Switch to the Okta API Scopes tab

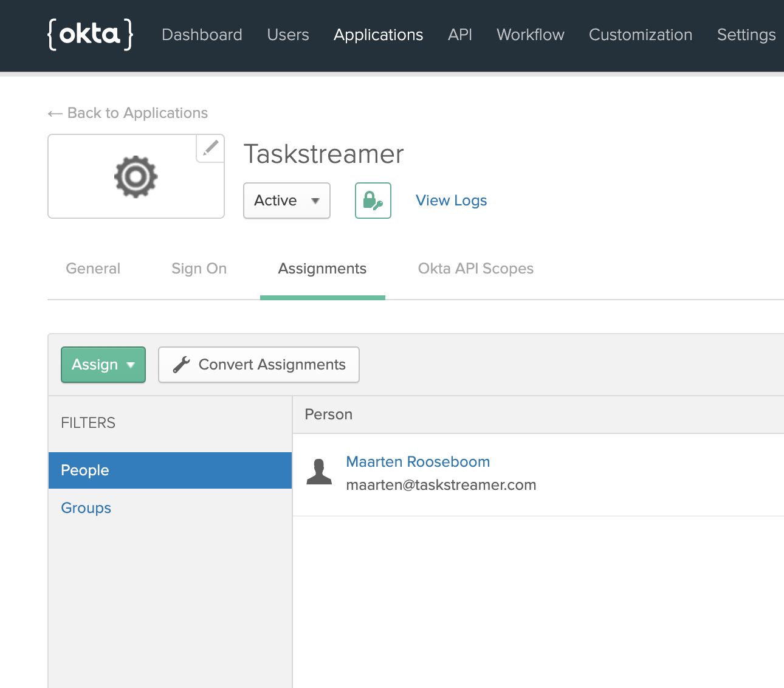click(x=476, y=269)
